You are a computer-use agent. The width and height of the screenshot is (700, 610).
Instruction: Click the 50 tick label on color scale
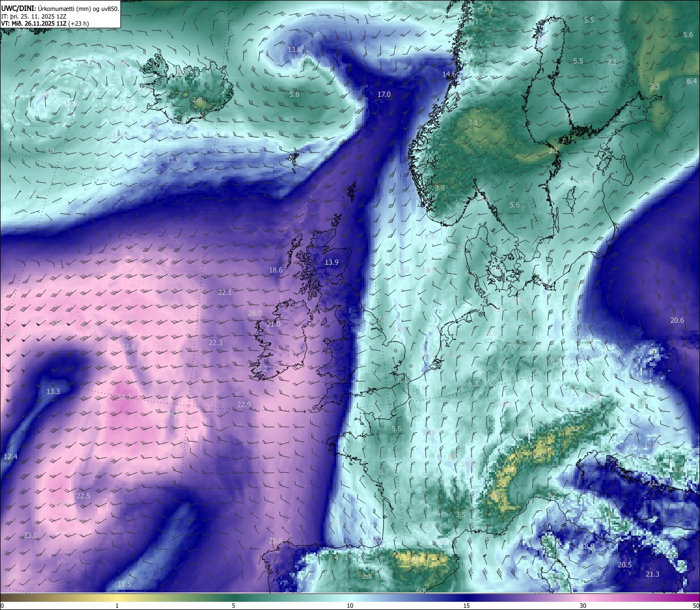tap(696, 606)
